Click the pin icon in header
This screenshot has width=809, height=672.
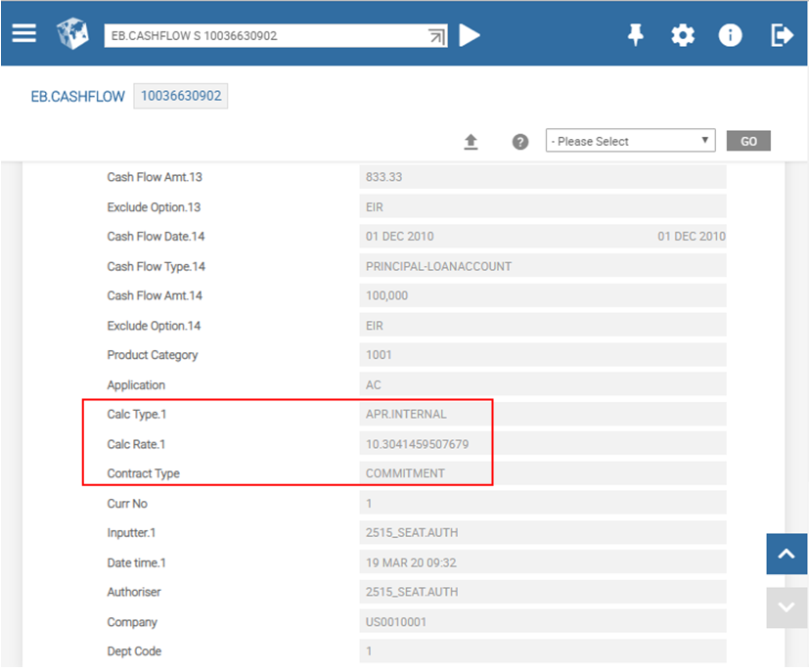[x=636, y=35]
